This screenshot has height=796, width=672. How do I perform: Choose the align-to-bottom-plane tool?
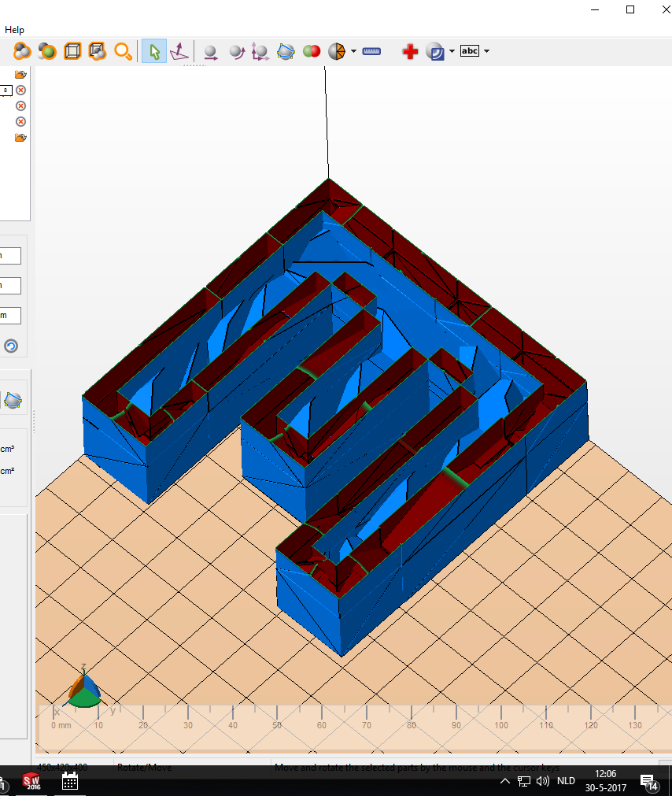[179, 52]
